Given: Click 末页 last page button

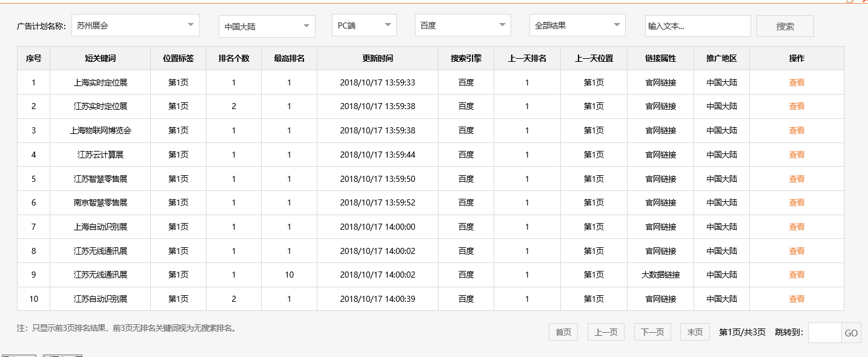Looking at the screenshot, I should pos(694,332).
